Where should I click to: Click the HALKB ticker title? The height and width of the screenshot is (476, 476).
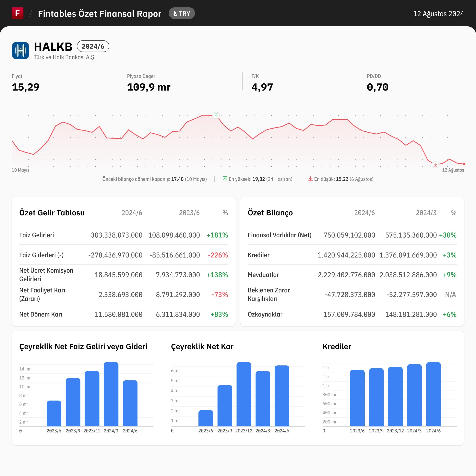(53, 46)
